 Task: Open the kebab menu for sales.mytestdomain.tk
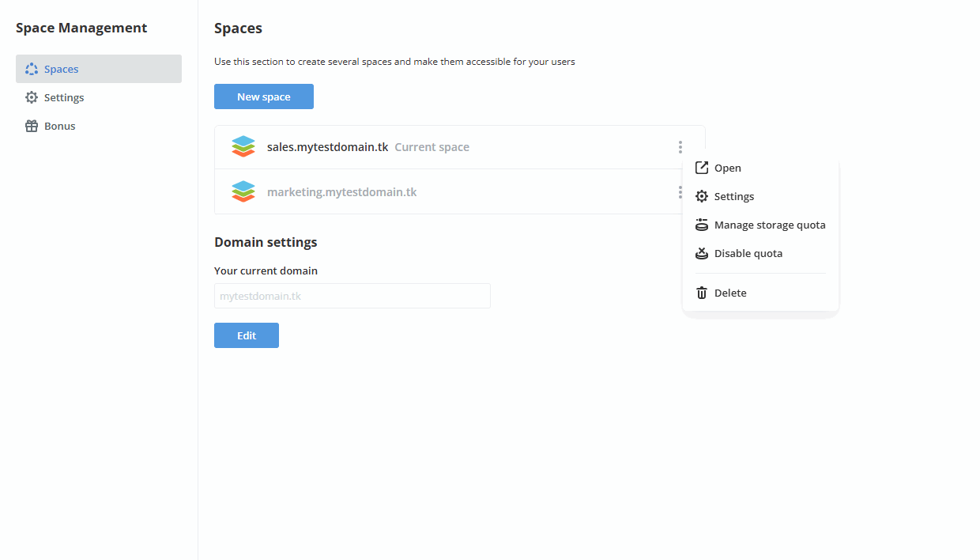click(x=680, y=146)
